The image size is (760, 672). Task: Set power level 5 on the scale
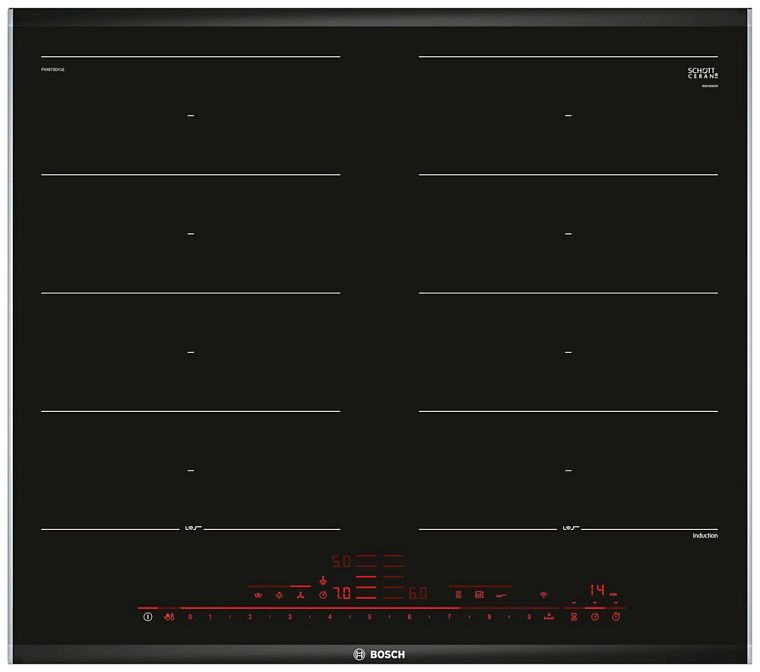pos(369,617)
